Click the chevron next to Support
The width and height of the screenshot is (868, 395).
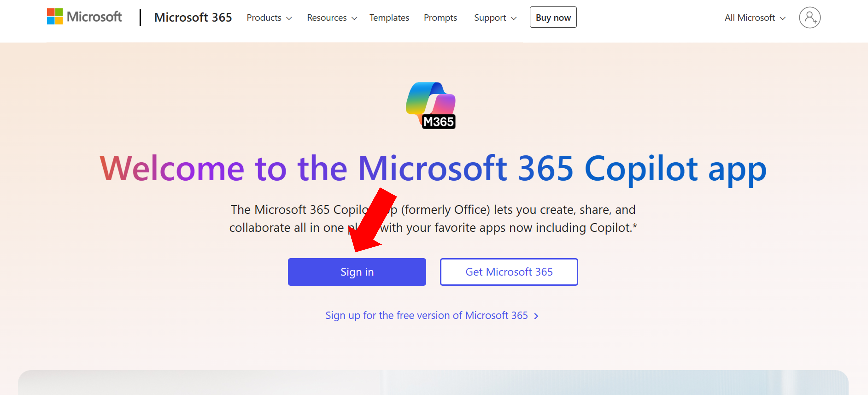pyautogui.click(x=514, y=19)
